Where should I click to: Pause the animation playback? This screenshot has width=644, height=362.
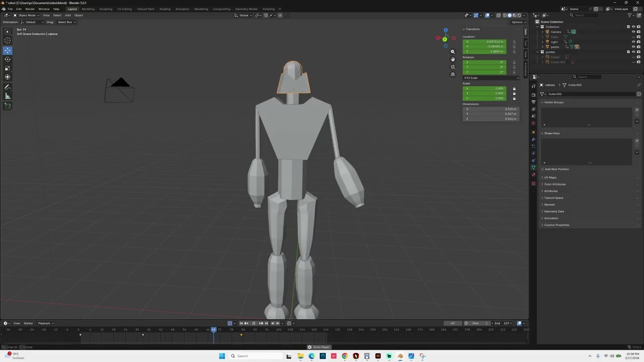254,323
